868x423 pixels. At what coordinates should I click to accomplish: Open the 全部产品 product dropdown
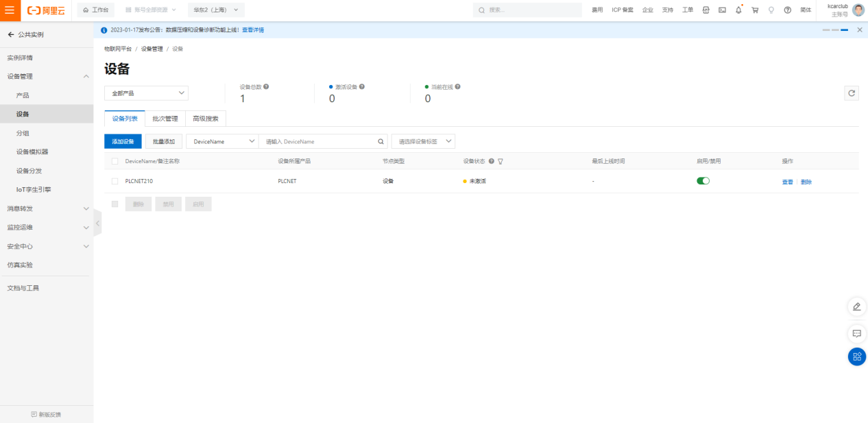point(146,93)
